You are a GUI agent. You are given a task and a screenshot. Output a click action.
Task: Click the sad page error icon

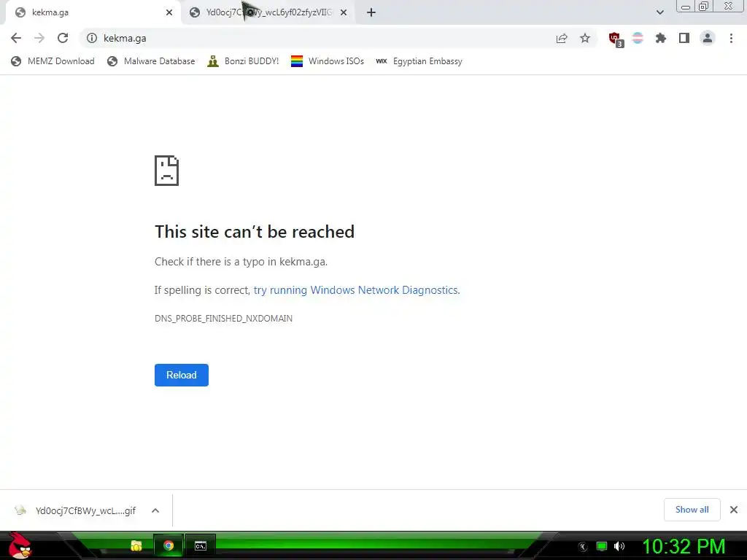[x=167, y=171]
